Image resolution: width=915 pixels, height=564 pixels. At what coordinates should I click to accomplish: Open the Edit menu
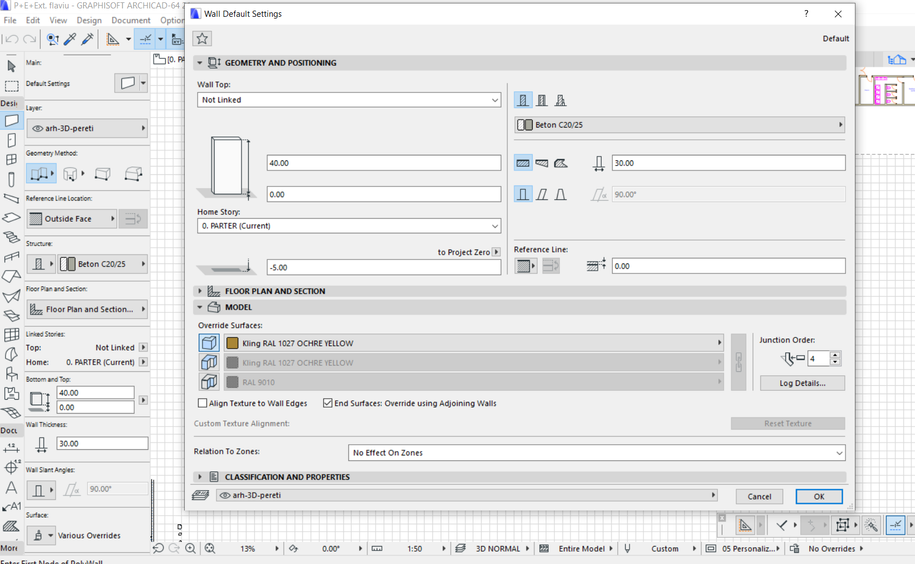[x=33, y=20]
